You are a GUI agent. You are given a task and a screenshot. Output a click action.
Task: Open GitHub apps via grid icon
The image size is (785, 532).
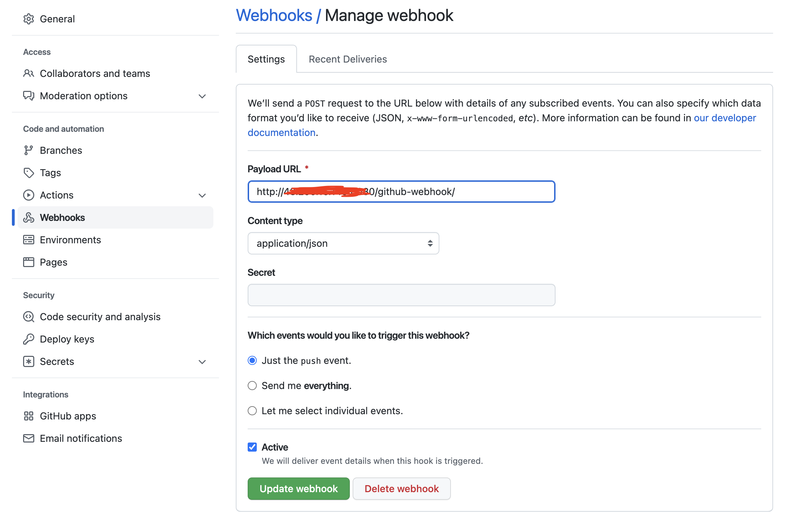click(x=29, y=416)
